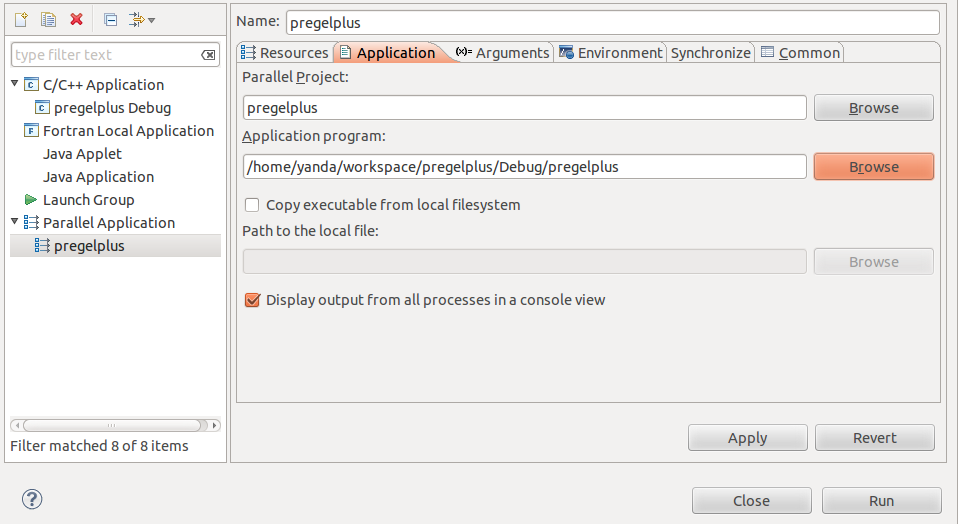
Task: Collapse all tree items in toolbar
Action: [111, 20]
